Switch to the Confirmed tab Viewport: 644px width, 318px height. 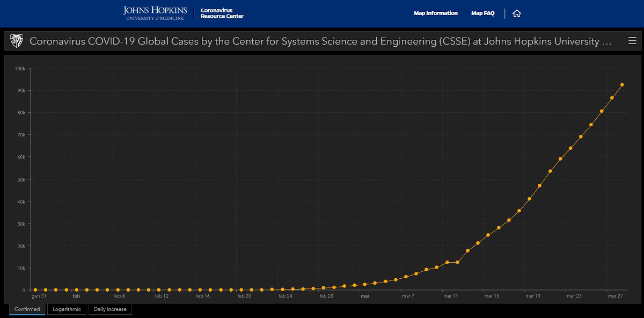(x=27, y=309)
